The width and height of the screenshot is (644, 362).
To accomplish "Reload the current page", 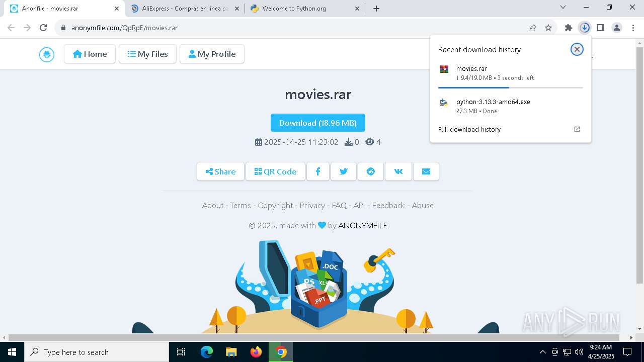I will [x=43, y=28].
